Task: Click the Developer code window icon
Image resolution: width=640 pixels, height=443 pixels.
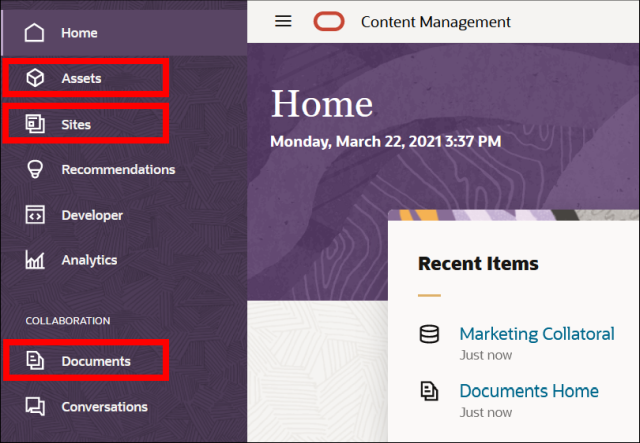Action: pyautogui.click(x=35, y=215)
